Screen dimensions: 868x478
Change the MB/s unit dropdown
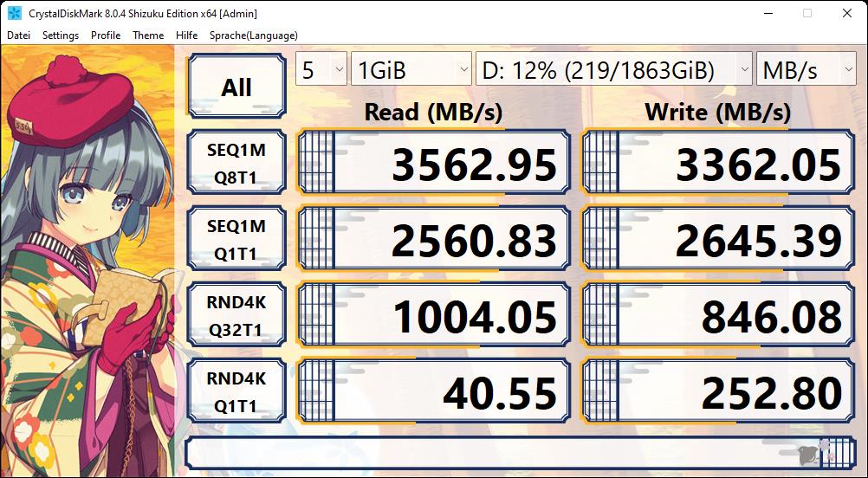[x=806, y=70]
